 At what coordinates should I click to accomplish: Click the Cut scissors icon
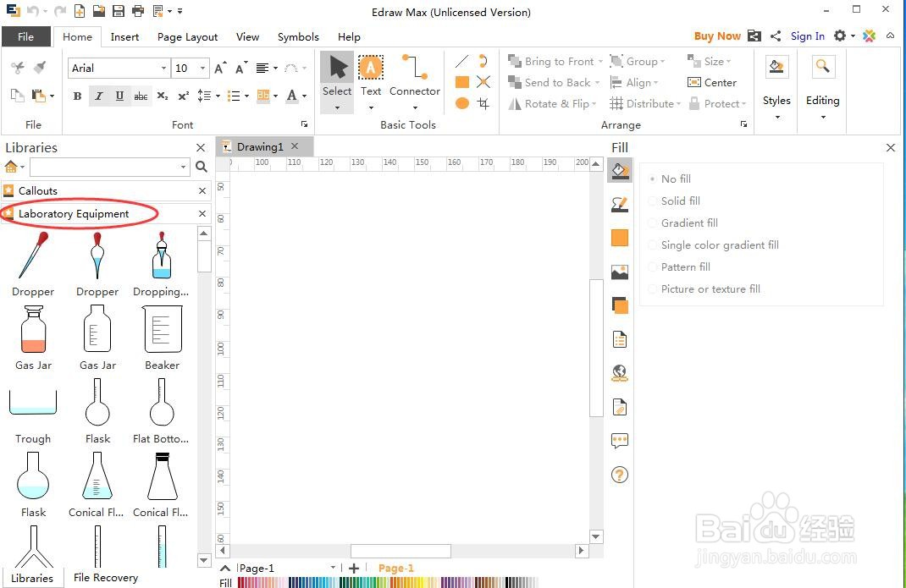click(17, 68)
